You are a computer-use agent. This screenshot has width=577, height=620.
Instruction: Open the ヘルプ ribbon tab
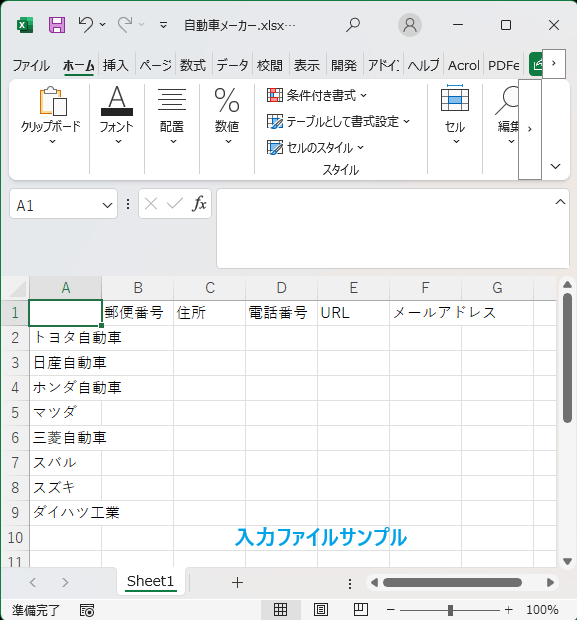423,65
